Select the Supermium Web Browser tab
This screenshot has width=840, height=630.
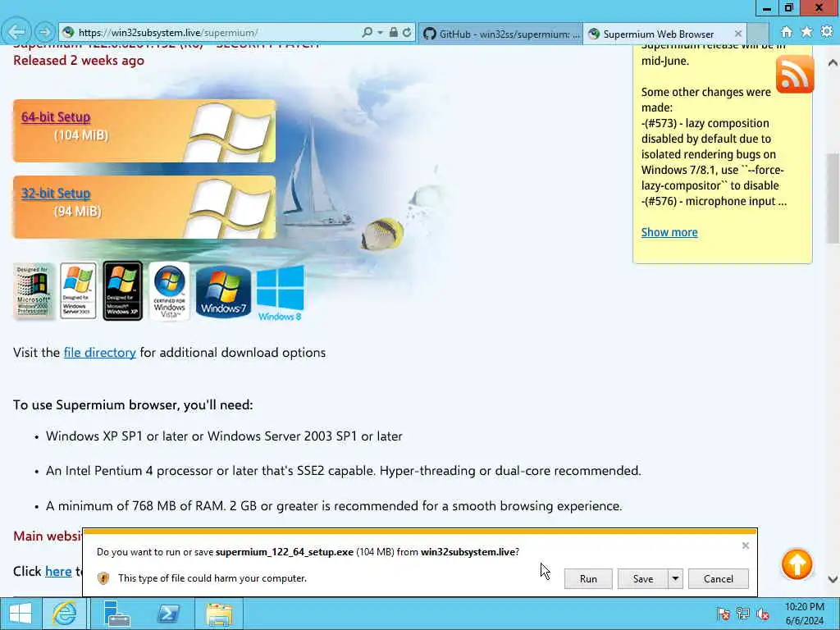(659, 34)
